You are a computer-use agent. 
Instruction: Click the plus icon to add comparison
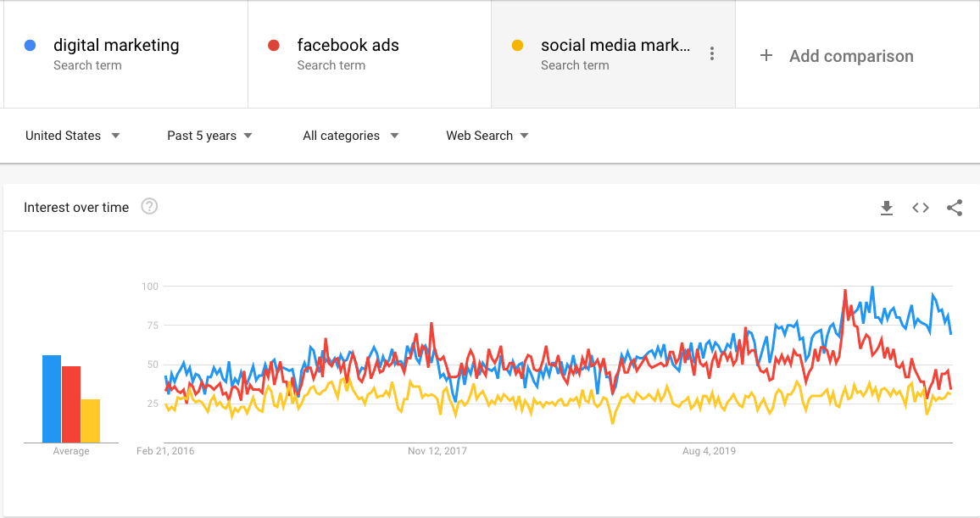click(766, 56)
